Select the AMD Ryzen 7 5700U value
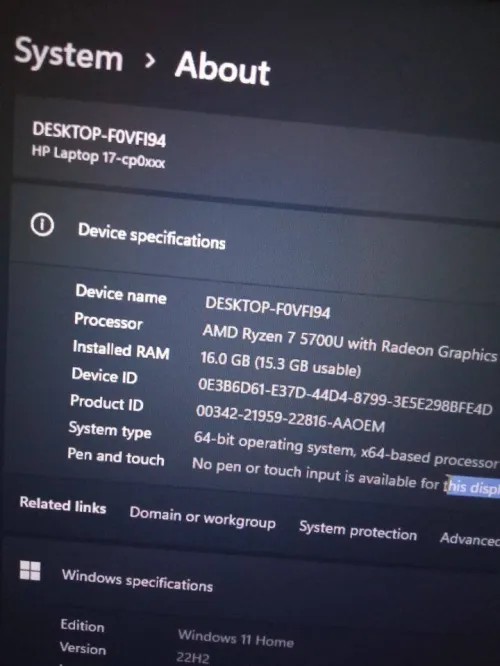This screenshot has width=500, height=666. tap(350, 343)
